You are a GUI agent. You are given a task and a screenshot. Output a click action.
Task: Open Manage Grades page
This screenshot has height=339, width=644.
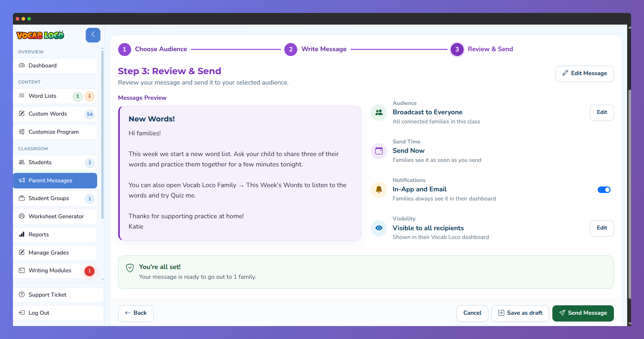55,253
